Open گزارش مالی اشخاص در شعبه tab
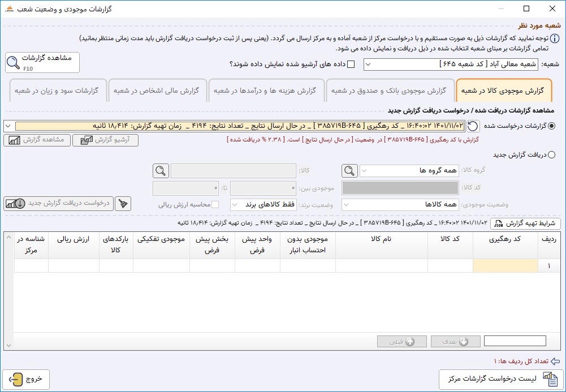The height and width of the screenshot is (392, 566). pyautogui.click(x=157, y=91)
